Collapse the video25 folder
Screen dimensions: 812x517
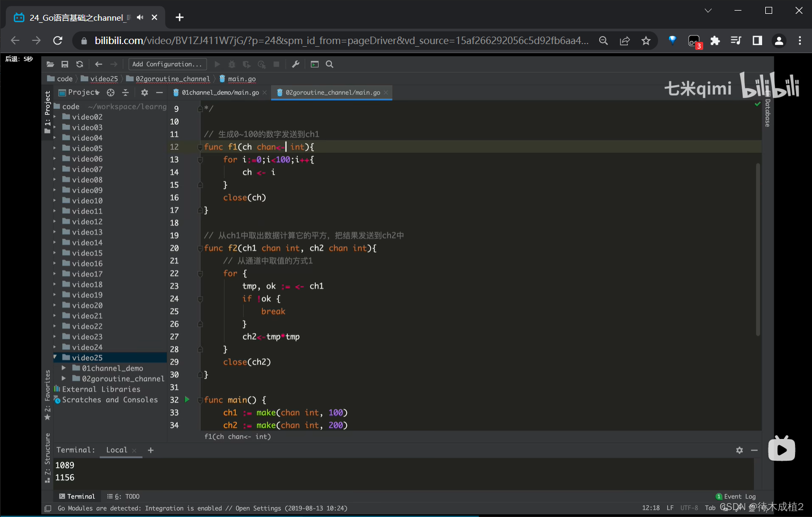pos(55,357)
